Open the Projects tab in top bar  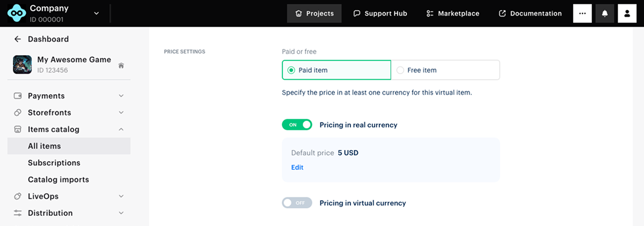tap(314, 13)
